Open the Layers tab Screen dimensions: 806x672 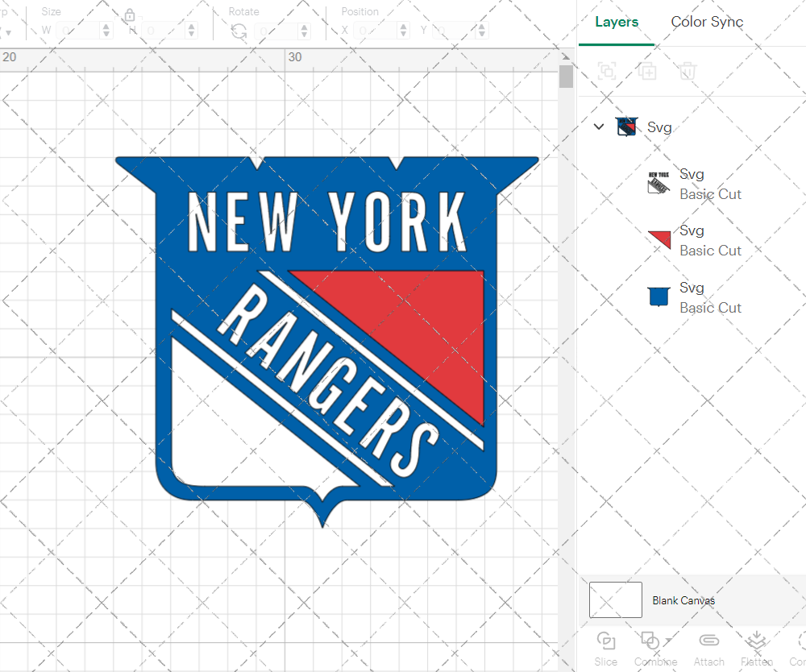pyautogui.click(x=615, y=22)
